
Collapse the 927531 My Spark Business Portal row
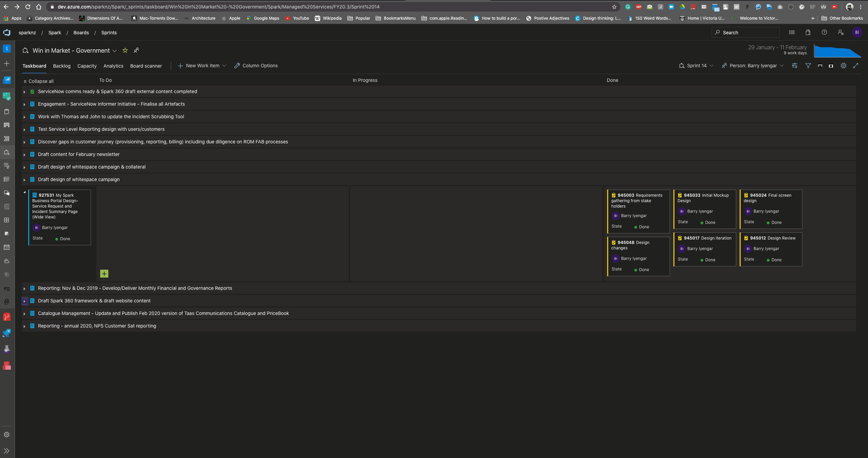24,192
